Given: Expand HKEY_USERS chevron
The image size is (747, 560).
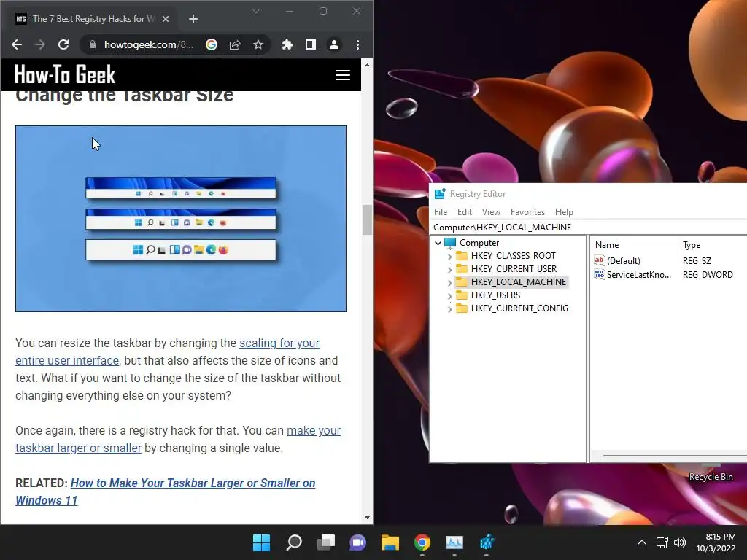Looking at the screenshot, I should tap(449, 296).
